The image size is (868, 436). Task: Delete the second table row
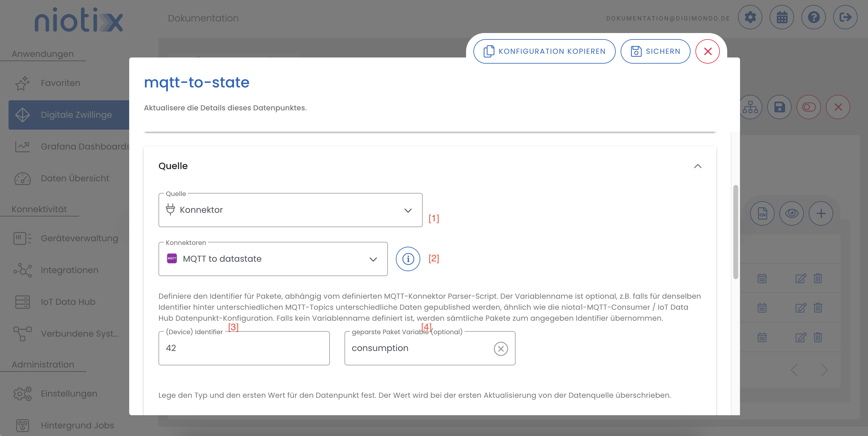(x=818, y=308)
